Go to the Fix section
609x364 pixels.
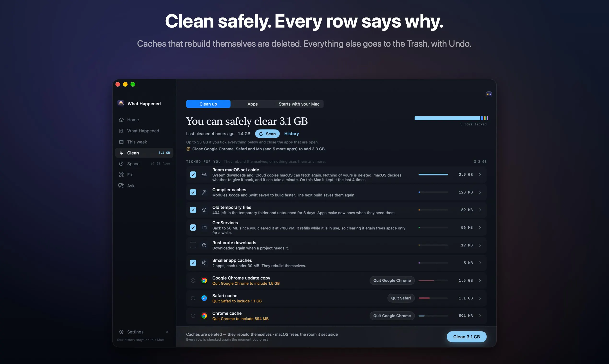point(144,175)
